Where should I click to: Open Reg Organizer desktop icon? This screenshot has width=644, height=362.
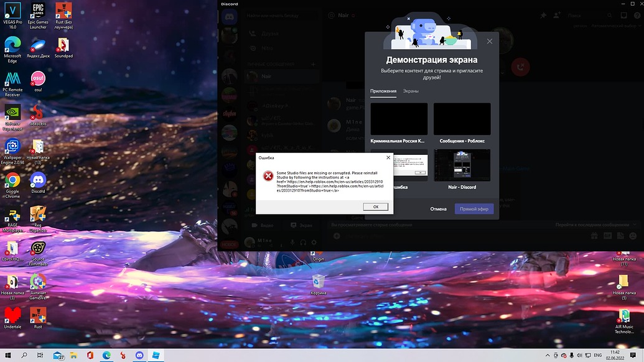tap(38, 220)
